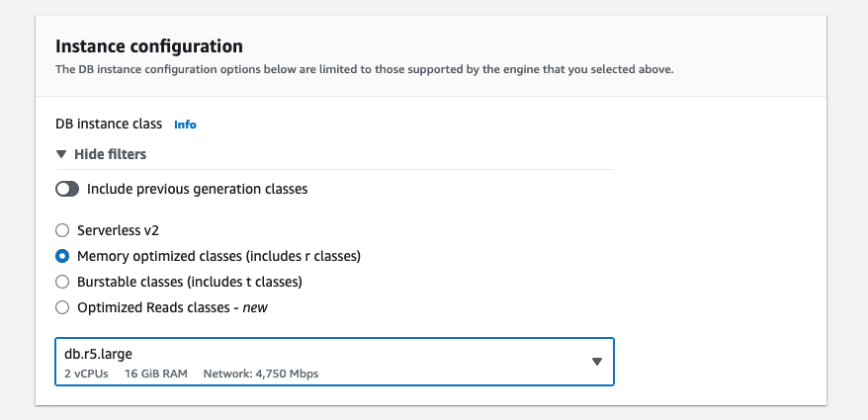
Task: Click the Network: 4,750 Mbps text
Action: [261, 374]
